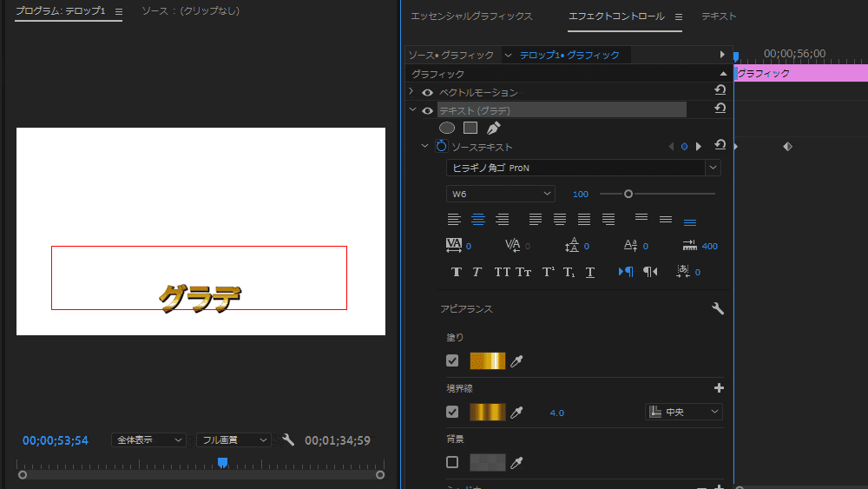Go to the previous Source Text keyframe
The width and height of the screenshot is (868, 489).
point(671,147)
